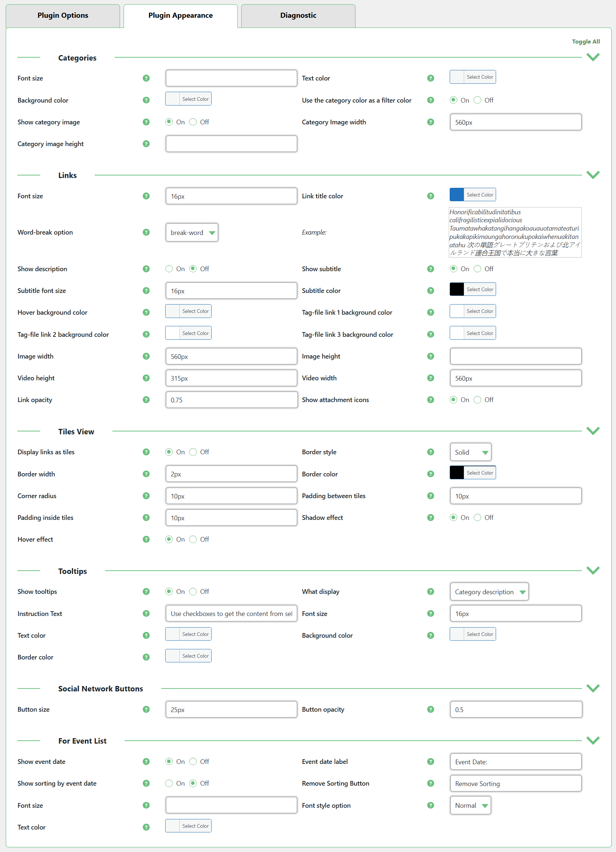Click help icon next to Word-break option

146,232
